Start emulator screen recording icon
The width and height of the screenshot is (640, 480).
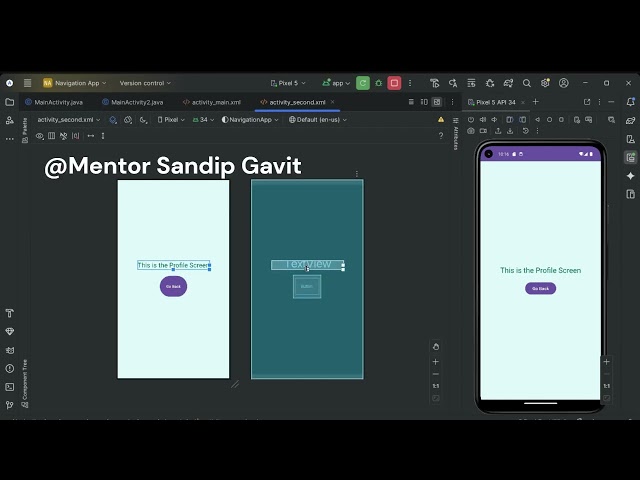point(483,131)
